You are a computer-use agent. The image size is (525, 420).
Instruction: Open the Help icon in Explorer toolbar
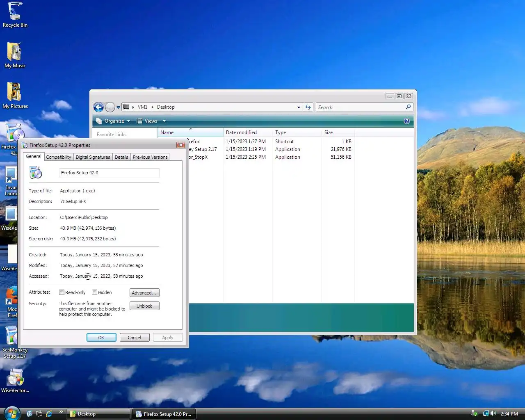coord(406,121)
